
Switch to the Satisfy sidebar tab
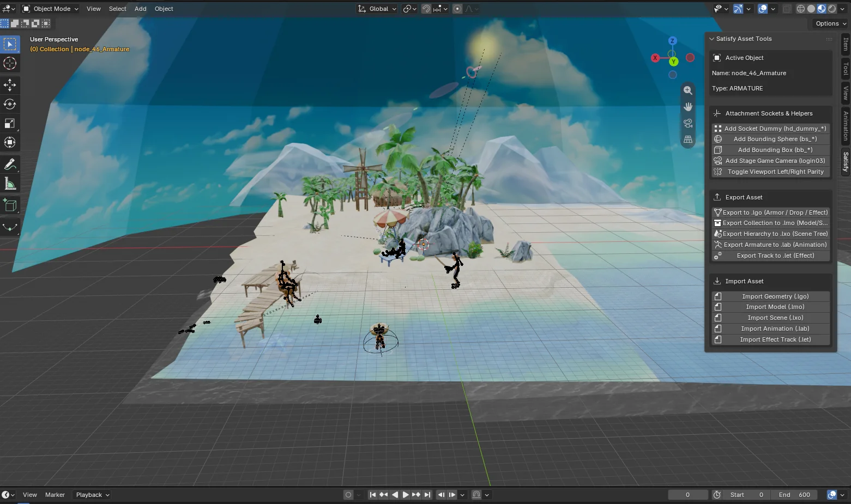tap(846, 162)
